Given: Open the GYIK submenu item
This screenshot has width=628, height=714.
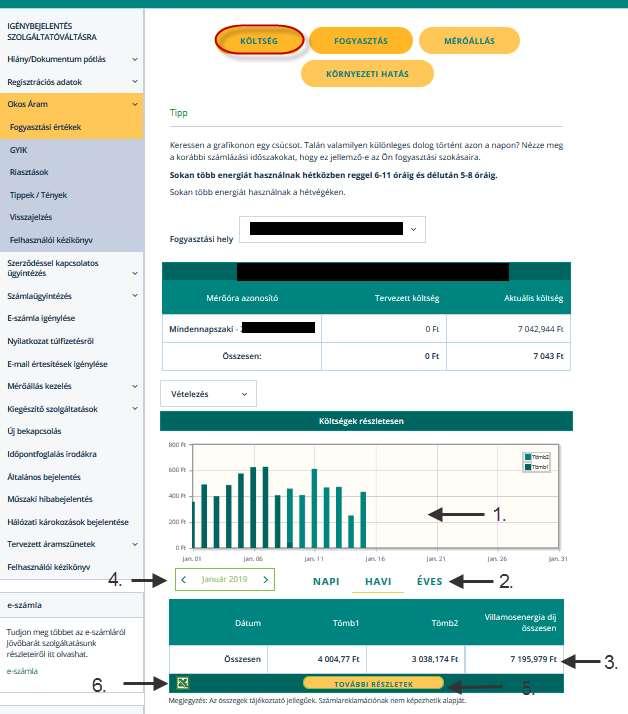Looking at the screenshot, I should point(19,150).
